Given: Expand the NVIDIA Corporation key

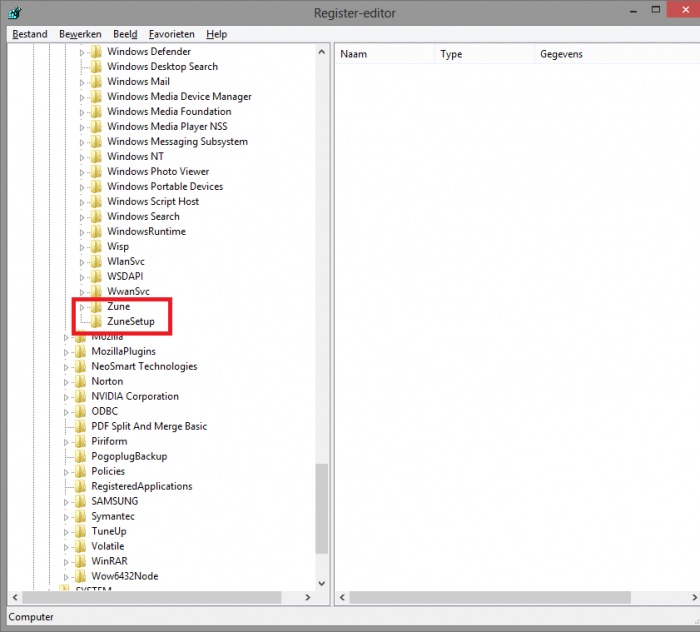Looking at the screenshot, I should (x=66, y=397).
